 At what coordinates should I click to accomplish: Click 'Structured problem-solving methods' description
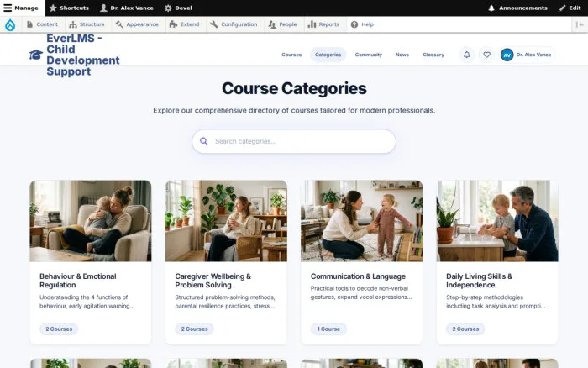click(x=225, y=302)
